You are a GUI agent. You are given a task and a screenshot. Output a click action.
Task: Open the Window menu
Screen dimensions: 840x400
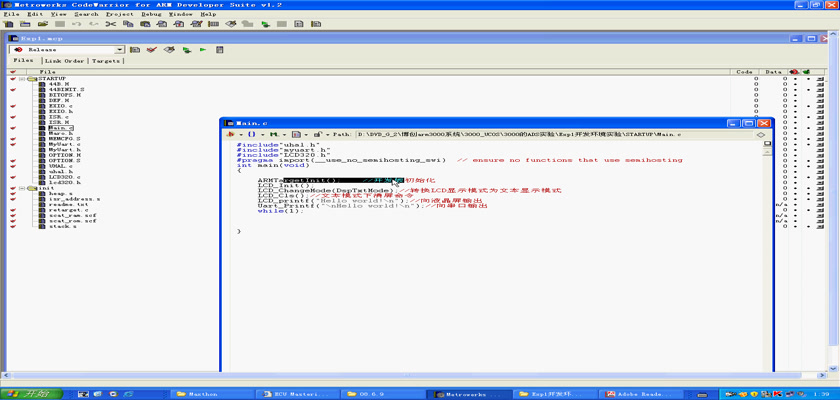(x=181, y=14)
